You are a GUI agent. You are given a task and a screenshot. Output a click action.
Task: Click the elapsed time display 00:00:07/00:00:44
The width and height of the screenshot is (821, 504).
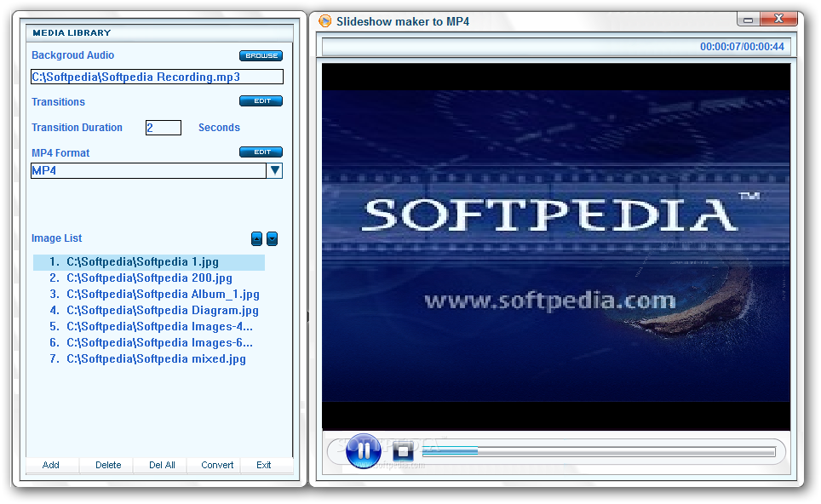click(x=742, y=47)
